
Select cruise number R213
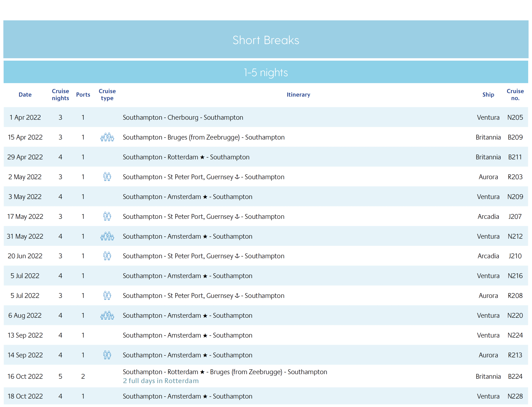click(515, 355)
